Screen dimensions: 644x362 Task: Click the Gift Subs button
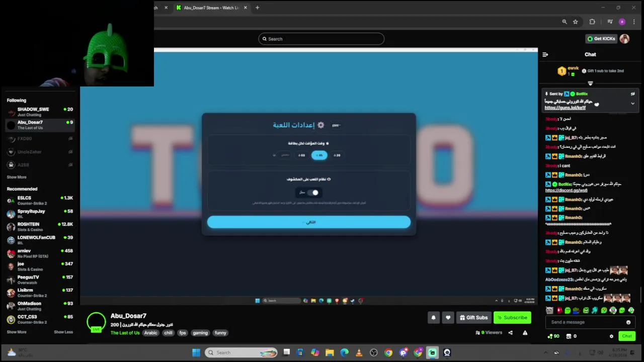[473, 318]
